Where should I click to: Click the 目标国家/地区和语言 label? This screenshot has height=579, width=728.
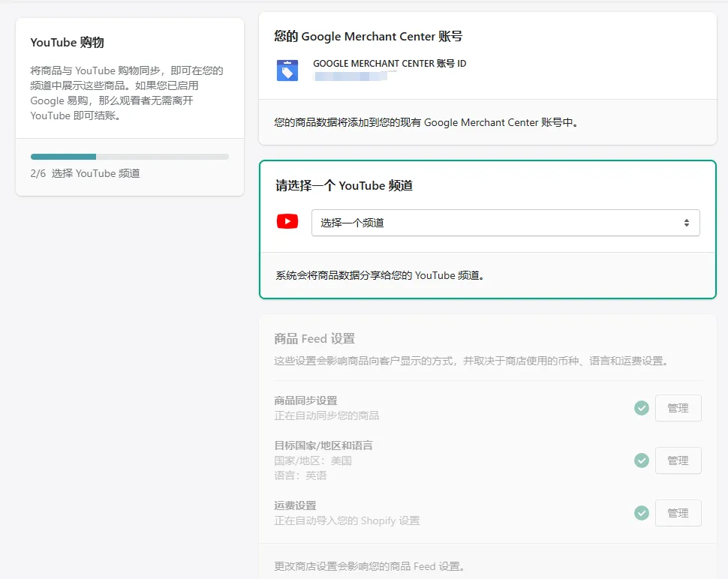pos(323,445)
